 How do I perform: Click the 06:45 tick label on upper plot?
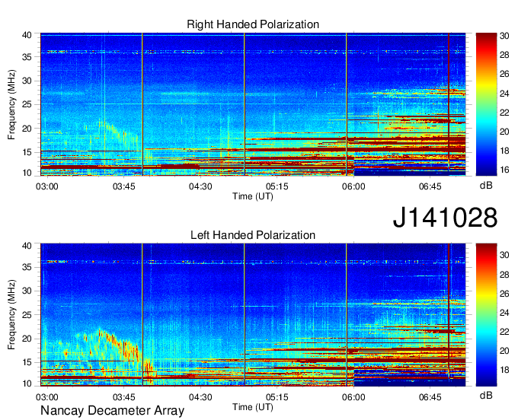click(430, 186)
